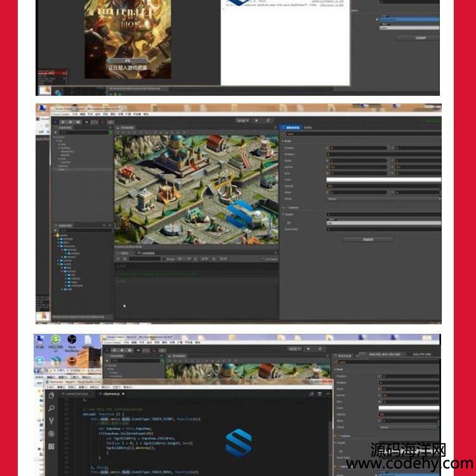Toggle Collapse checkbox in console panel
The width and height of the screenshot is (476, 476).
261,259
